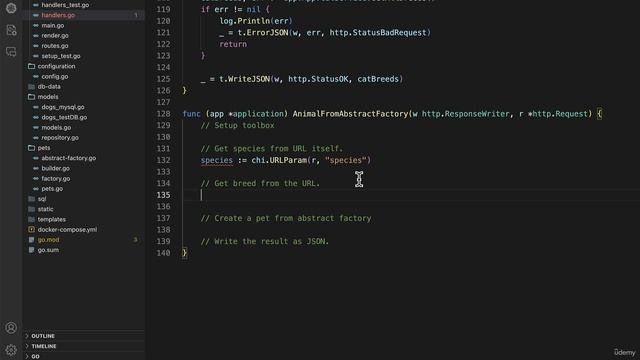Image resolution: width=640 pixels, height=360 pixels.
Task: Expand the static folder
Action: [45, 209]
